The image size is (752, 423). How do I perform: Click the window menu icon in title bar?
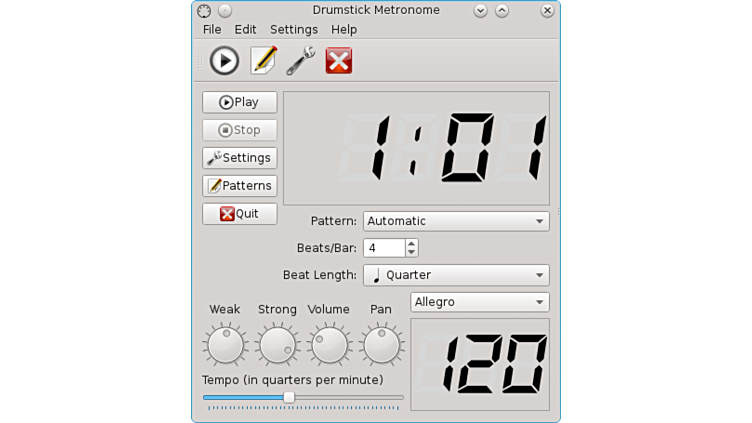click(x=204, y=11)
